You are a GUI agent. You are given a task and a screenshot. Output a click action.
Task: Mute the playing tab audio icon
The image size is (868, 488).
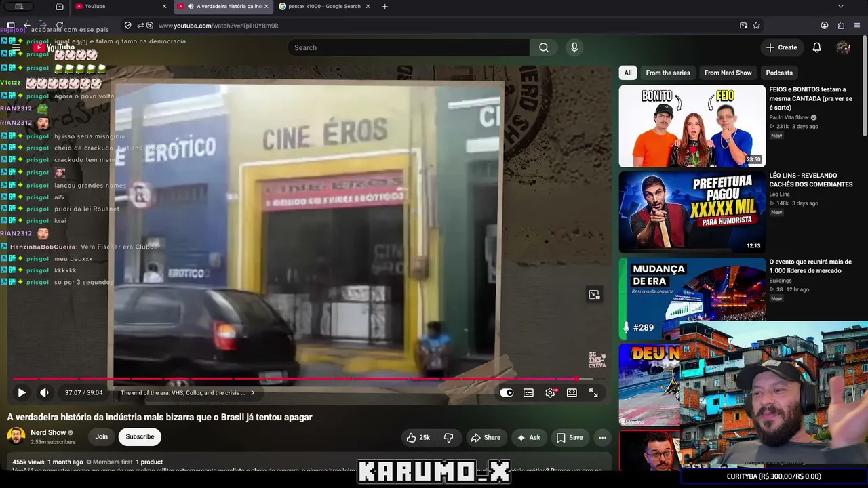tap(191, 7)
